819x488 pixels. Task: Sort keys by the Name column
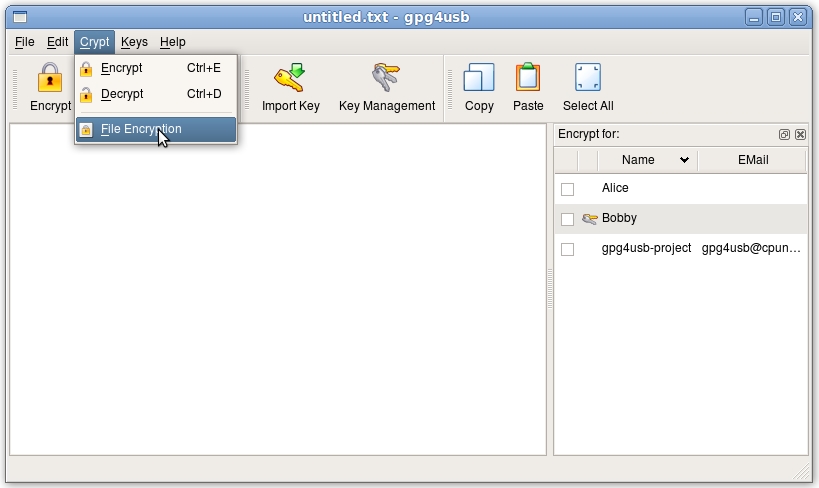tap(648, 160)
